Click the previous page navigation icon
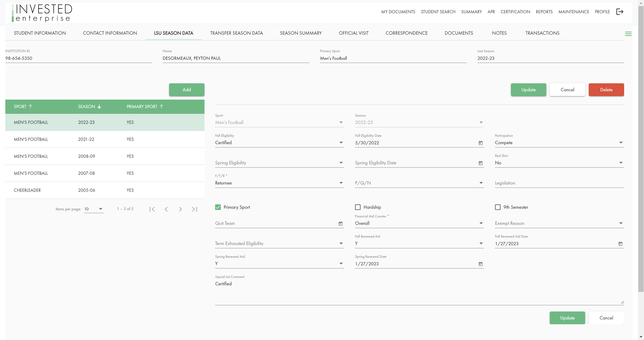 (x=166, y=209)
